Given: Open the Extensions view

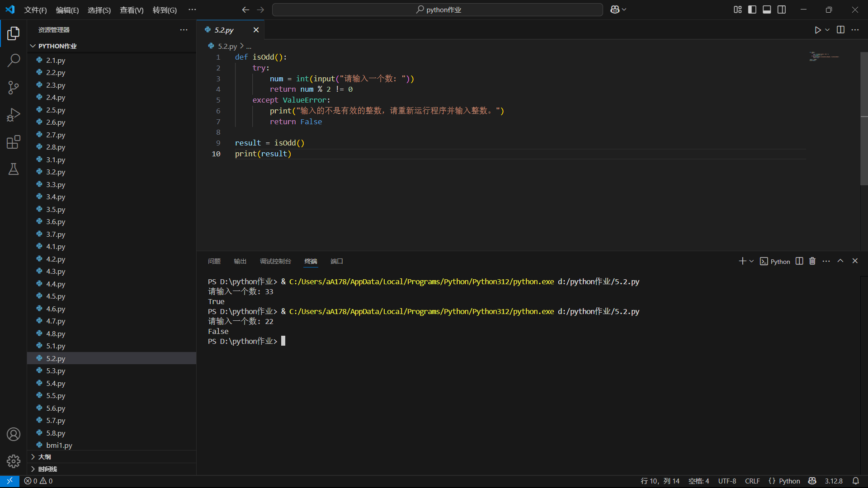Looking at the screenshot, I should tap(14, 142).
